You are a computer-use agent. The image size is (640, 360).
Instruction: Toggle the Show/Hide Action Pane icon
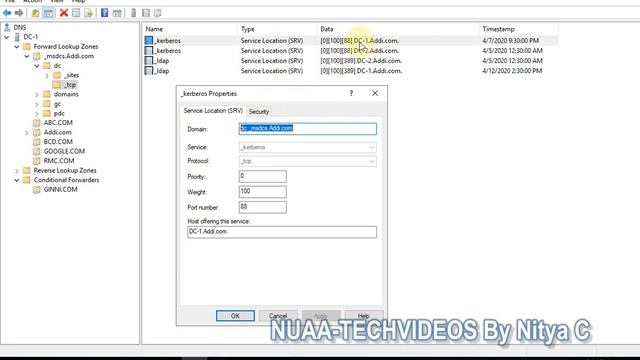(x=117, y=13)
